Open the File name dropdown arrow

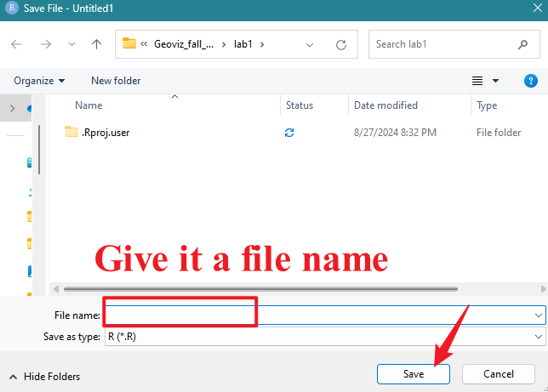pyautogui.click(x=538, y=315)
